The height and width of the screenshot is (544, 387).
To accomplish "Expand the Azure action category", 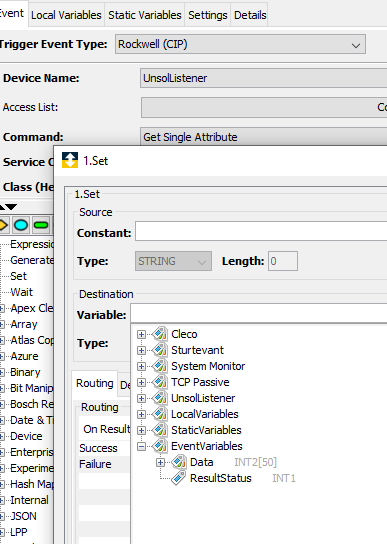I will (x=2, y=357).
